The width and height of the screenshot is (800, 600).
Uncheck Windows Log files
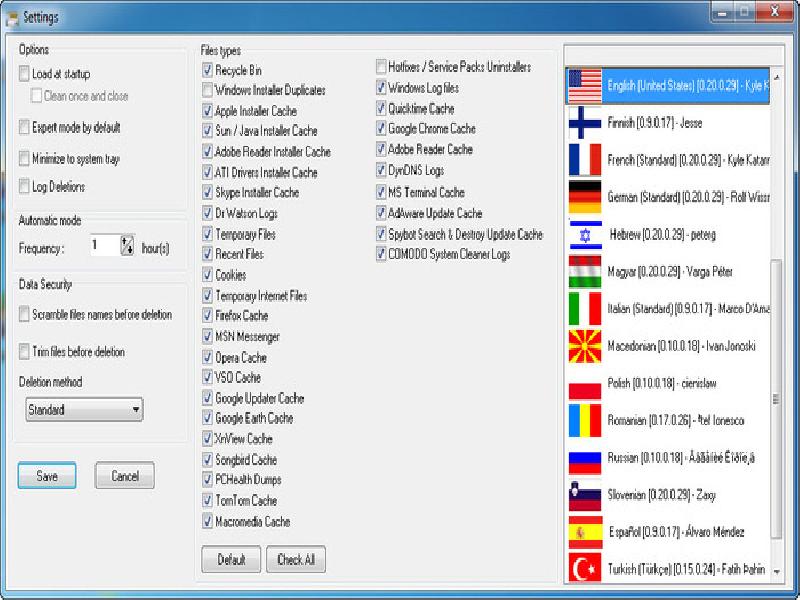381,88
